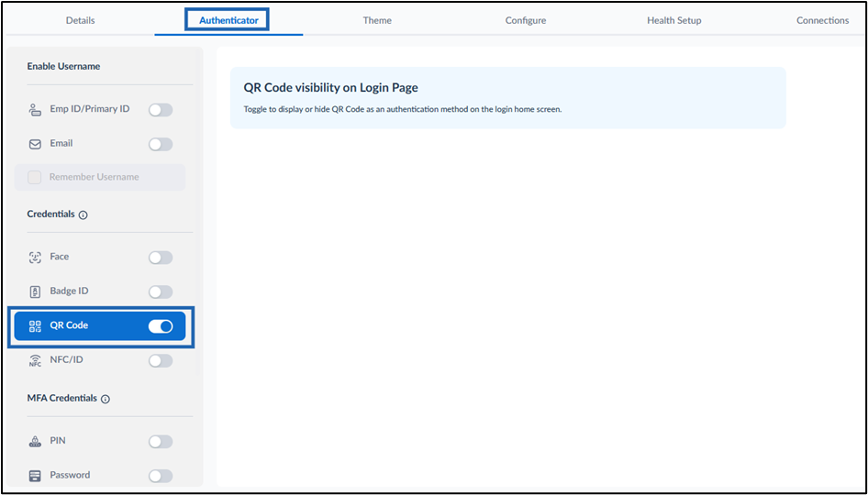Disable the QR Code toggle
The height and width of the screenshot is (495, 868).
coord(161,326)
